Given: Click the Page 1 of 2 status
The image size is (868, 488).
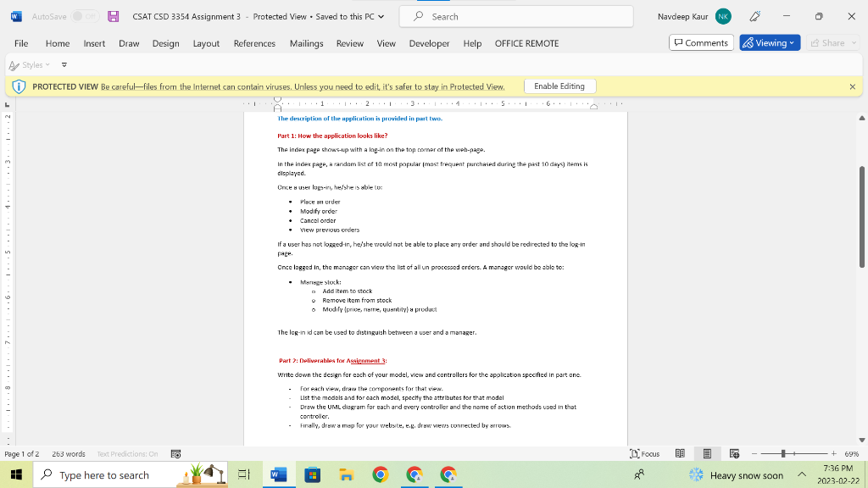Looking at the screenshot, I should click(x=22, y=454).
